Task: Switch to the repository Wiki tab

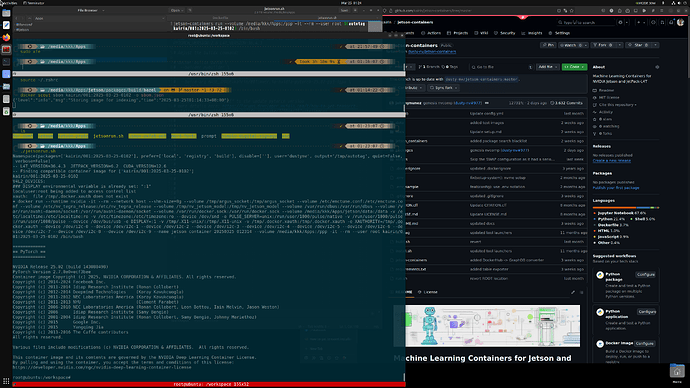Action: click(481, 33)
